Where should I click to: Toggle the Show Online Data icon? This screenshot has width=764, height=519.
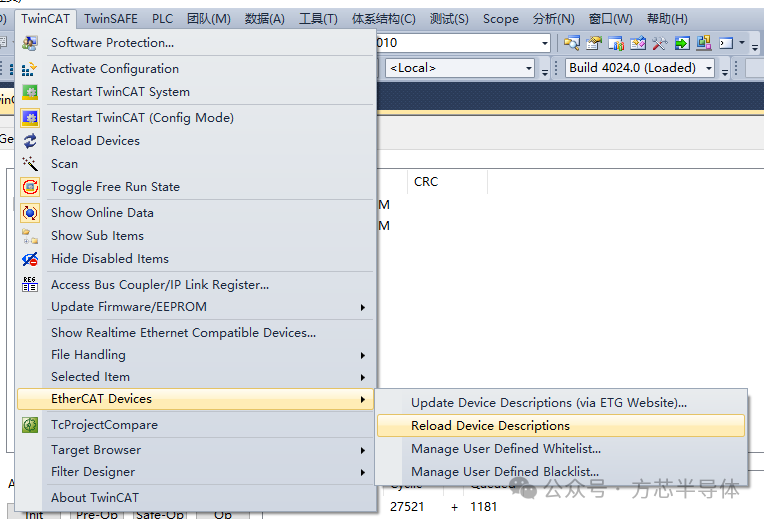pos(30,213)
